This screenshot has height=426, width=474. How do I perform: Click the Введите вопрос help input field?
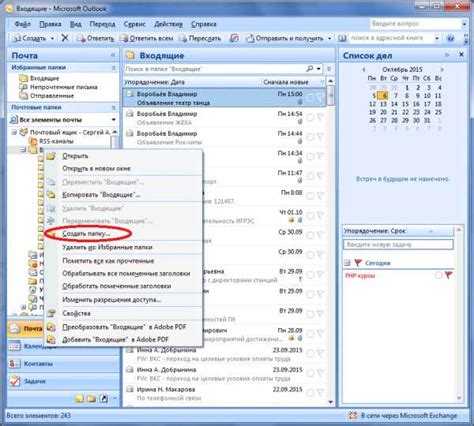coord(415,24)
